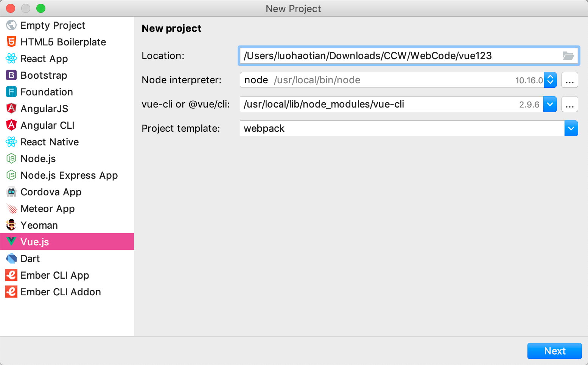Expand the vue-cli package dropdown
588x365 pixels.
550,104
